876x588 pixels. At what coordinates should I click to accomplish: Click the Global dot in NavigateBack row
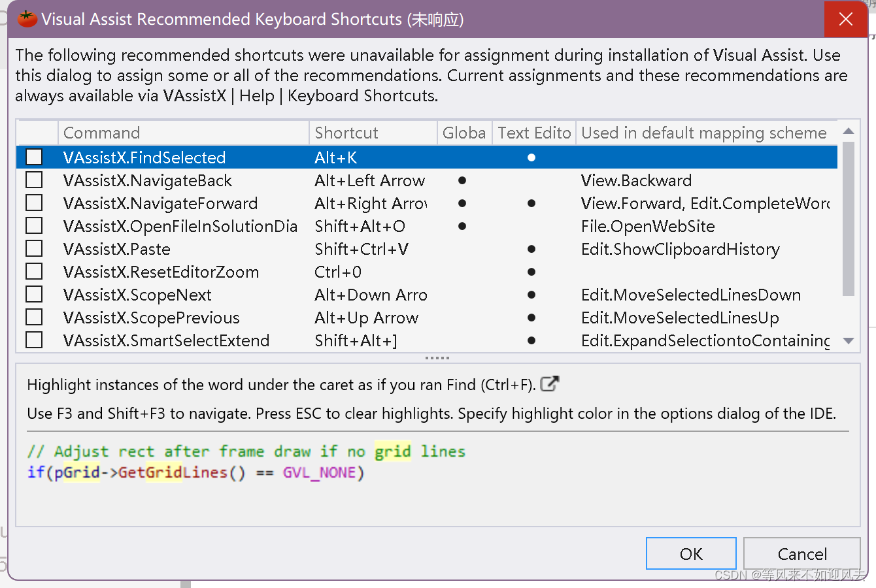tap(462, 180)
